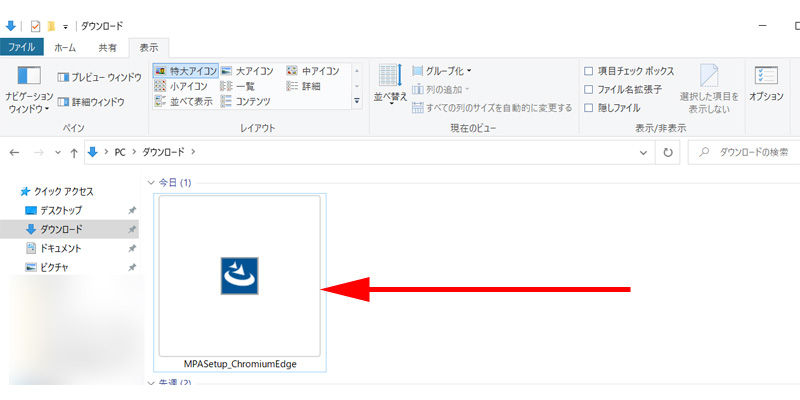Select the MPASetup_ChromiumEdge file icon
The height and width of the screenshot is (400, 800).
click(240, 276)
